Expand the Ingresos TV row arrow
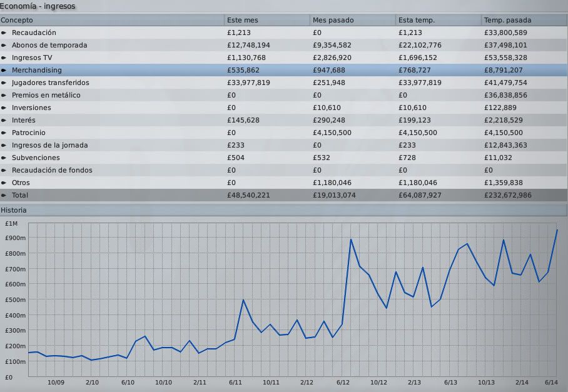 [x=4, y=58]
